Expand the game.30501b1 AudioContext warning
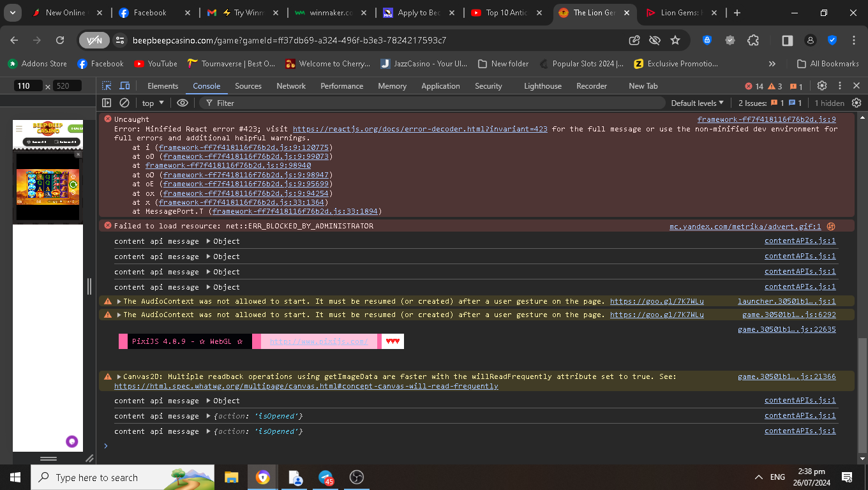The height and width of the screenshot is (490, 868). click(119, 315)
